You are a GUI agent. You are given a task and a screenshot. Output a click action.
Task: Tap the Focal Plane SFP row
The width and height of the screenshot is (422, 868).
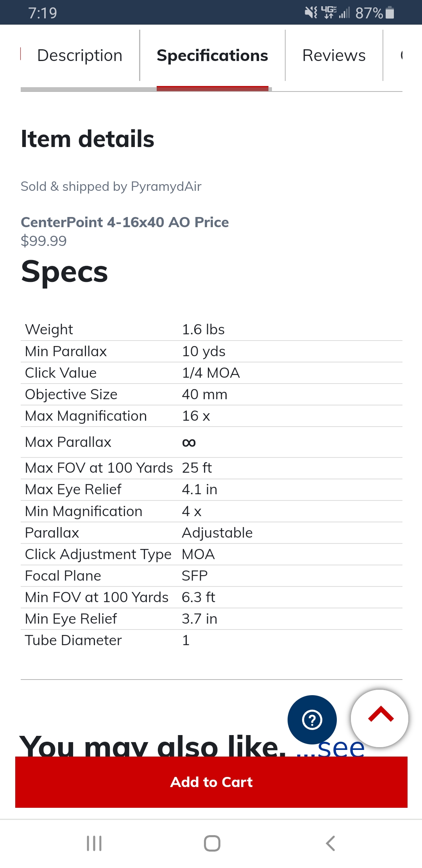coord(211,576)
